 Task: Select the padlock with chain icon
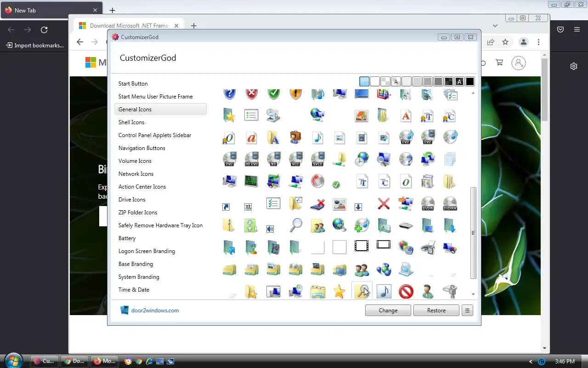coord(450,292)
